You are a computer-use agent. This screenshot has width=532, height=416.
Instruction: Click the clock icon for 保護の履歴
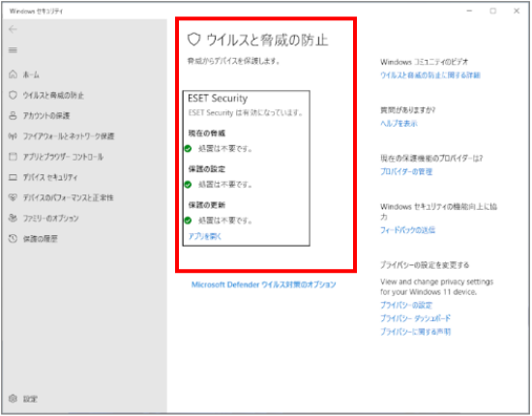pos(13,239)
